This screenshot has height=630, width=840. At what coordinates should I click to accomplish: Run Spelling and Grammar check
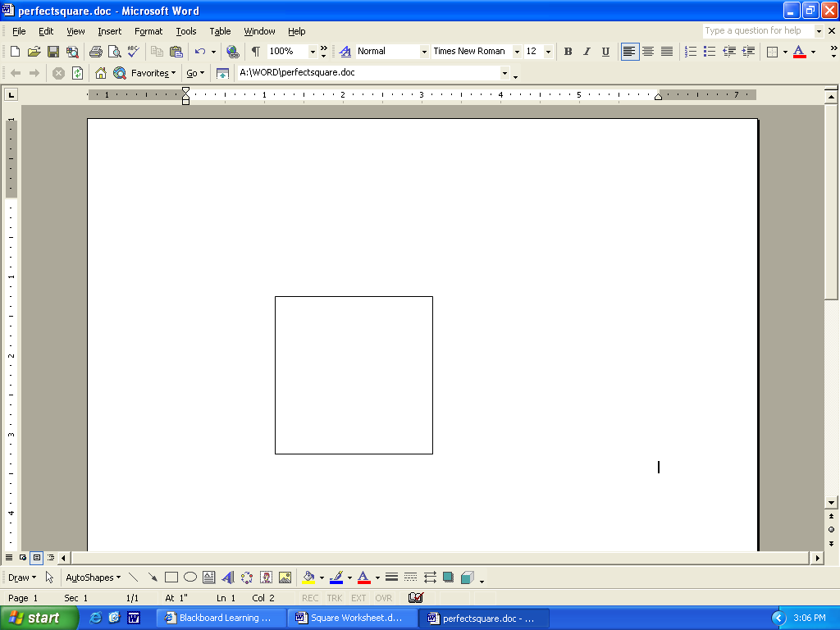point(134,52)
